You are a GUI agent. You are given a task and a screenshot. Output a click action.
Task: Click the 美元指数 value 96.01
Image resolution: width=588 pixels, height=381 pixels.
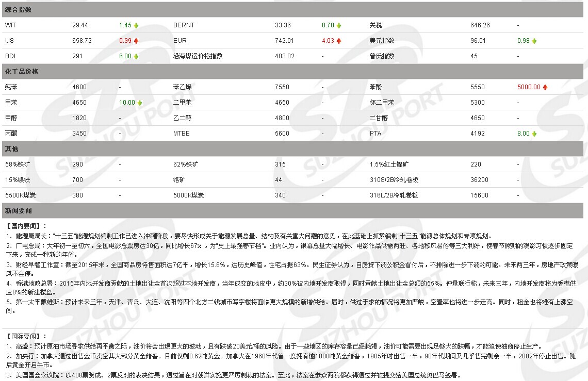(478, 41)
